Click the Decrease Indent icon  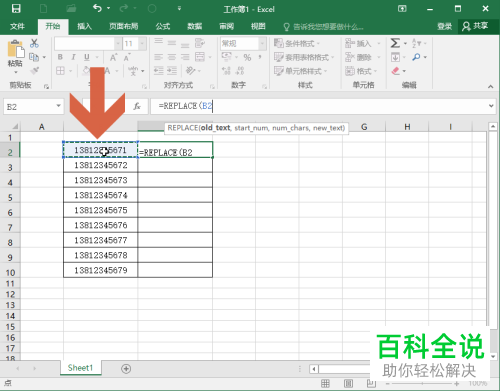[159, 71]
